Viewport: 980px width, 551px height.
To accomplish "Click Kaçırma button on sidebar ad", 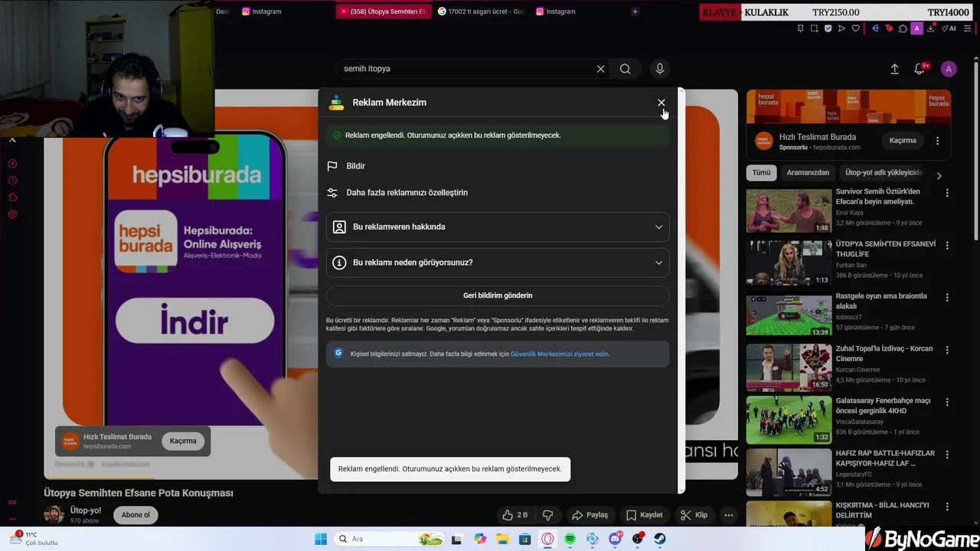I will coord(903,141).
